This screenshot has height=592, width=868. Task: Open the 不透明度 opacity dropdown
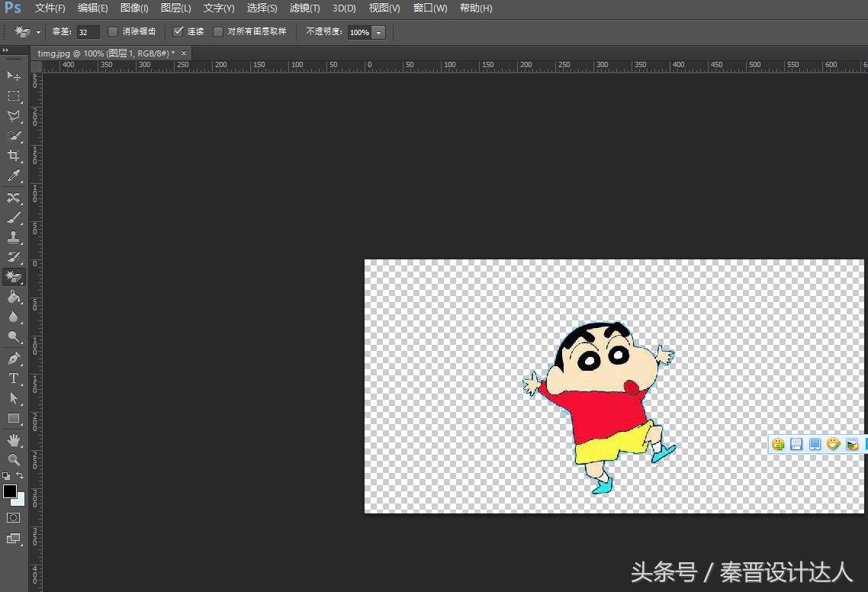click(379, 32)
